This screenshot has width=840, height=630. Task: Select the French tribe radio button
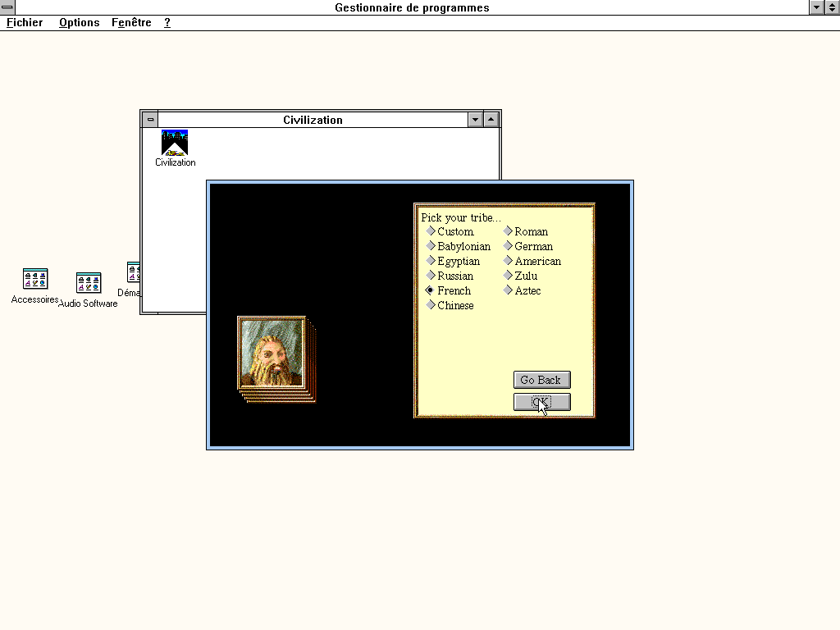(x=449, y=290)
